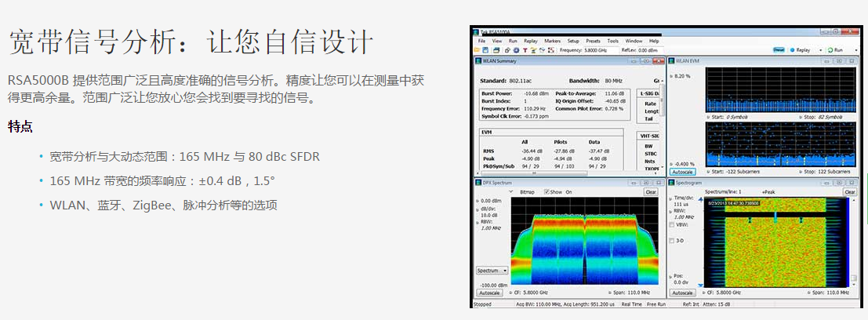Expand the Run dropdown arrow
Screen dimensions: 868x320
point(856,50)
